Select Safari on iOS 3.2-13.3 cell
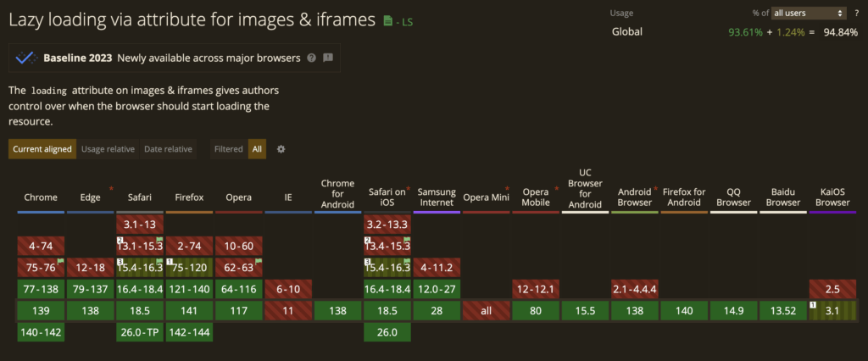 [387, 225]
